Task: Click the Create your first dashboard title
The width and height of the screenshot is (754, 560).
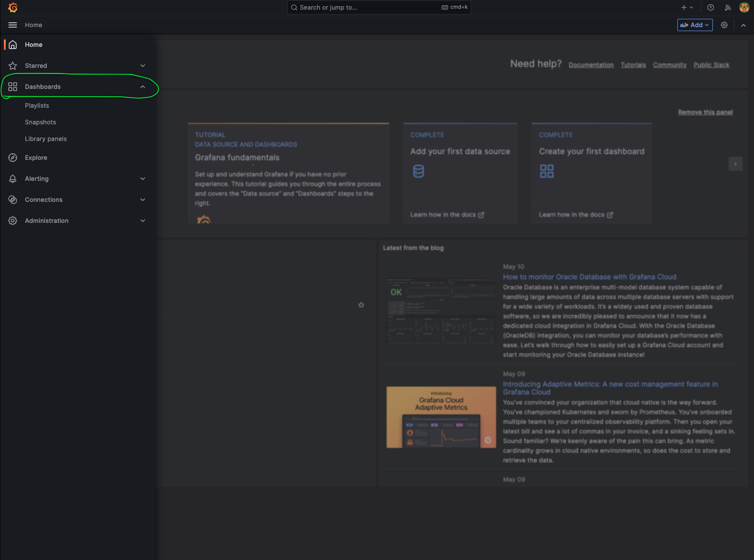Action: click(x=592, y=151)
